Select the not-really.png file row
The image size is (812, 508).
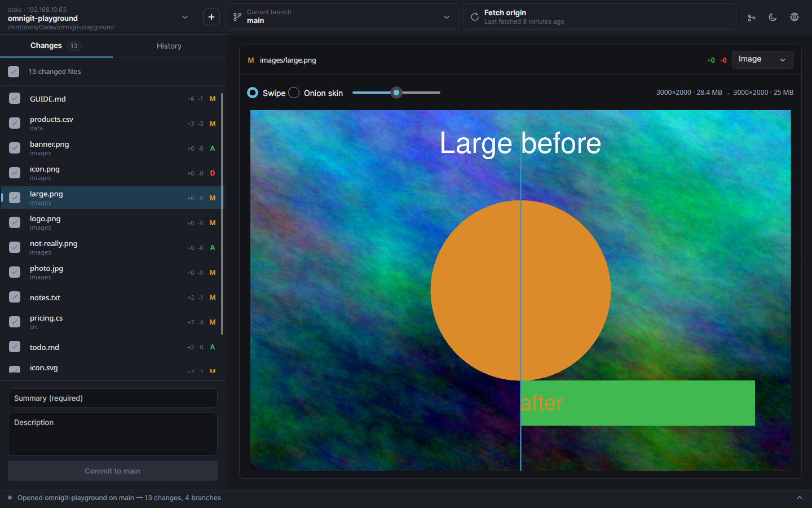coord(112,247)
